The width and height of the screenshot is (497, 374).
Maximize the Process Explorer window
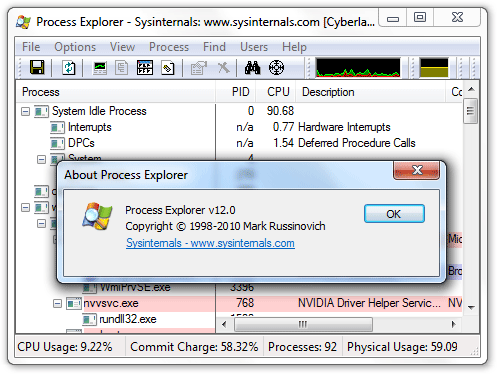coord(420,18)
